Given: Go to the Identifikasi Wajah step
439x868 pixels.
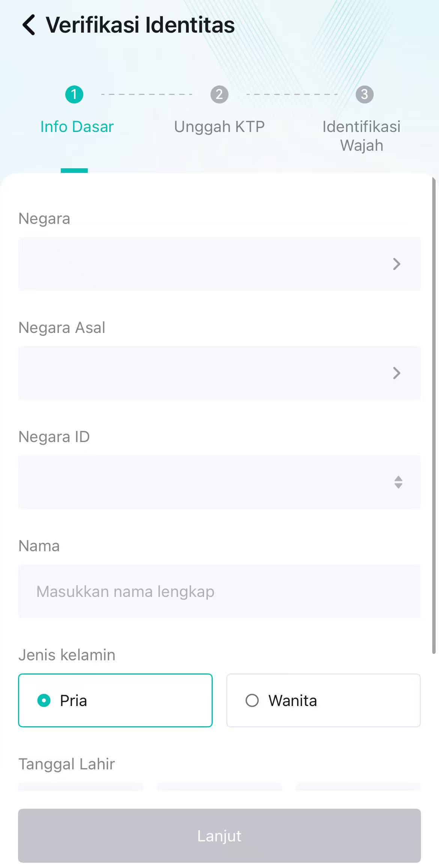Looking at the screenshot, I should [x=361, y=136].
